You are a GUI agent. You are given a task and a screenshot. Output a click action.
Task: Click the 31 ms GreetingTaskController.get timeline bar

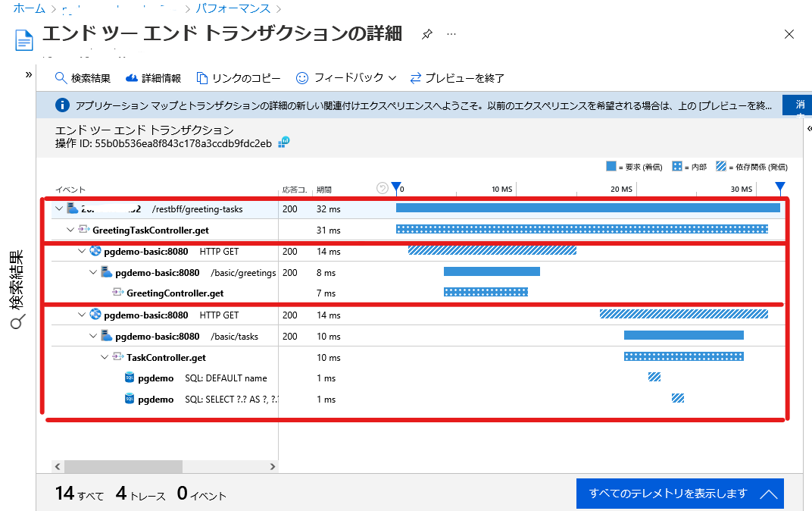(x=582, y=229)
